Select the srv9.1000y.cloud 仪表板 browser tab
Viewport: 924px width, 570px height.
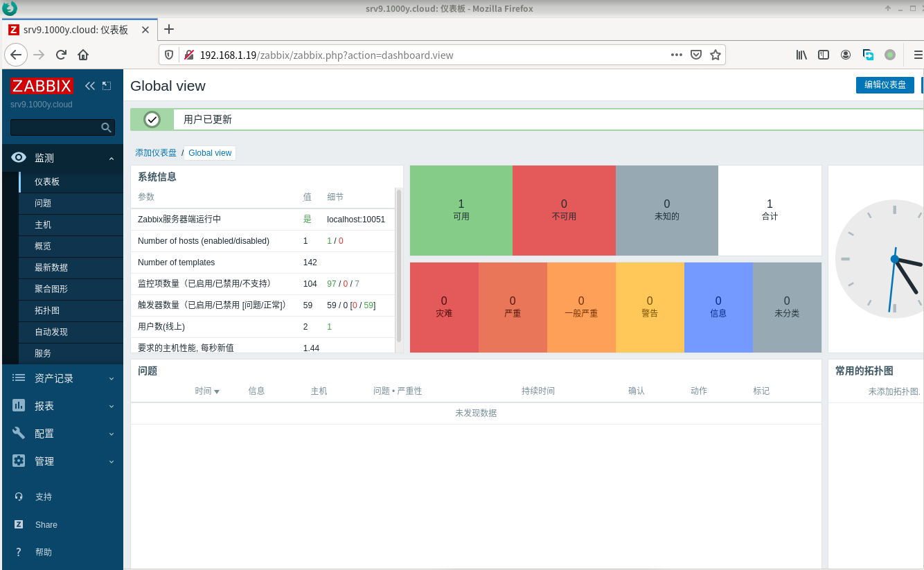[x=76, y=29]
